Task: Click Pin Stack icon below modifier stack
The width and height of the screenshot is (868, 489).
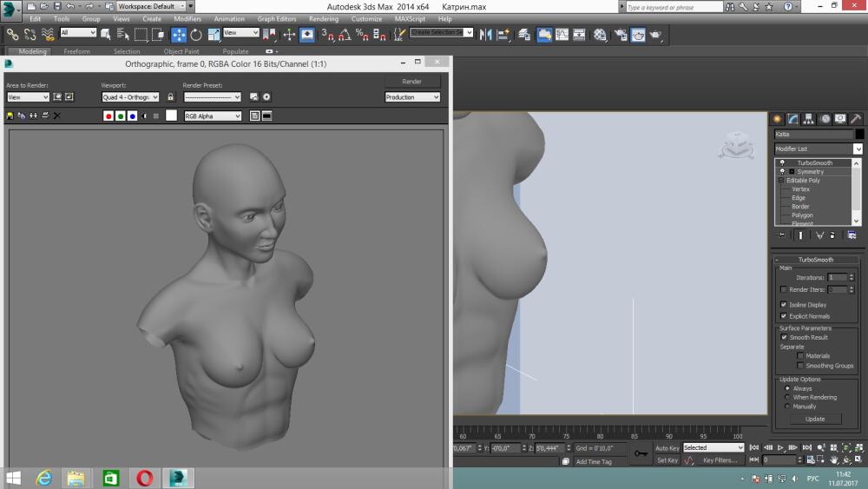Action: (x=782, y=235)
